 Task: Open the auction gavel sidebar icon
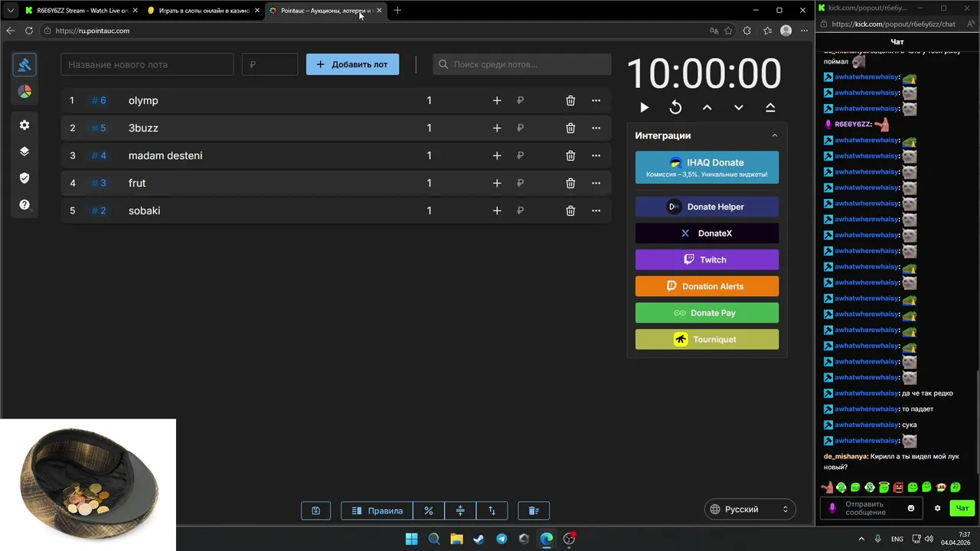point(24,65)
